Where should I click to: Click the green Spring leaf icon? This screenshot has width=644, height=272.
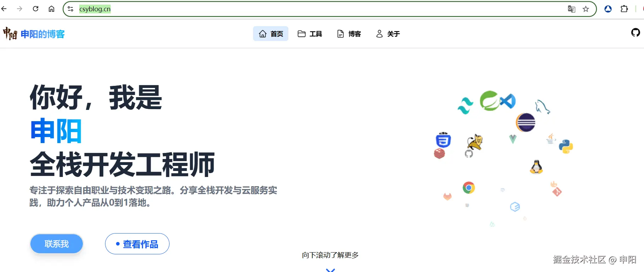490,101
